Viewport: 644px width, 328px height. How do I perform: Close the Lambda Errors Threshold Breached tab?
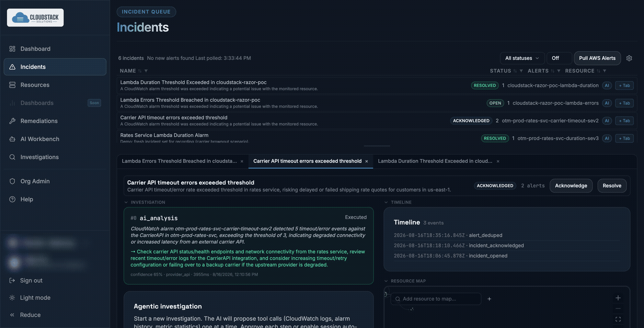242,161
